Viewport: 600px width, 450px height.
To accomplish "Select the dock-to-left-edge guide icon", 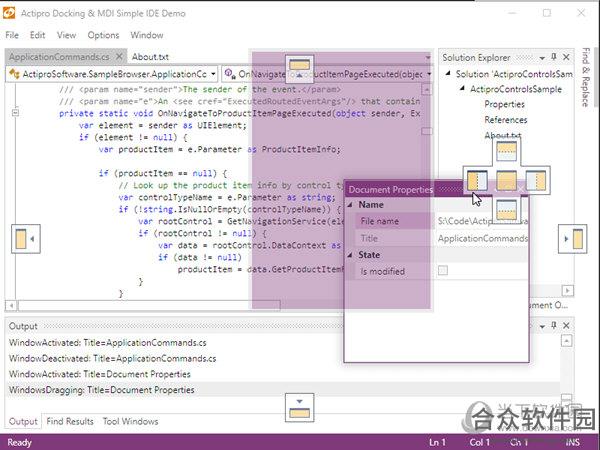I will tap(26, 239).
